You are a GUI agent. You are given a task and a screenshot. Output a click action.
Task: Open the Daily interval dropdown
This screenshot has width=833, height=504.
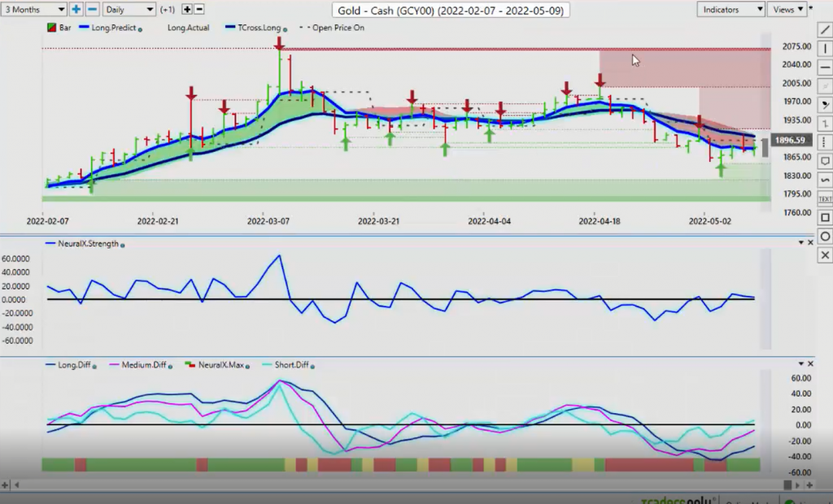[x=129, y=10]
